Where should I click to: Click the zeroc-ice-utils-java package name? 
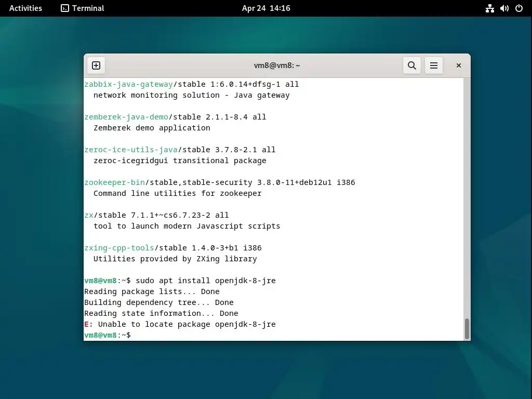coord(131,150)
